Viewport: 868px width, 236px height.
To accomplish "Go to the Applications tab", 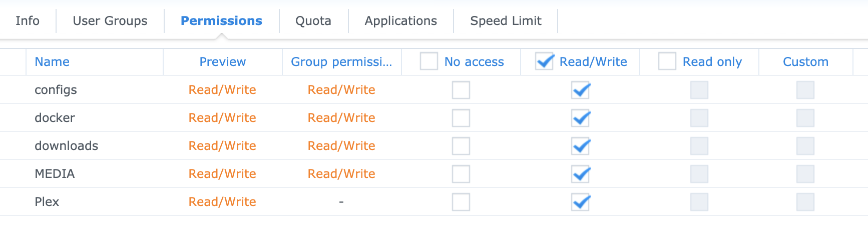I will pyautogui.click(x=400, y=21).
